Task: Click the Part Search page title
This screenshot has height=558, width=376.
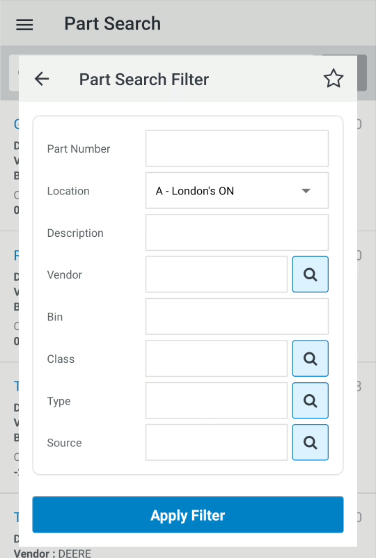Action: 112,24
